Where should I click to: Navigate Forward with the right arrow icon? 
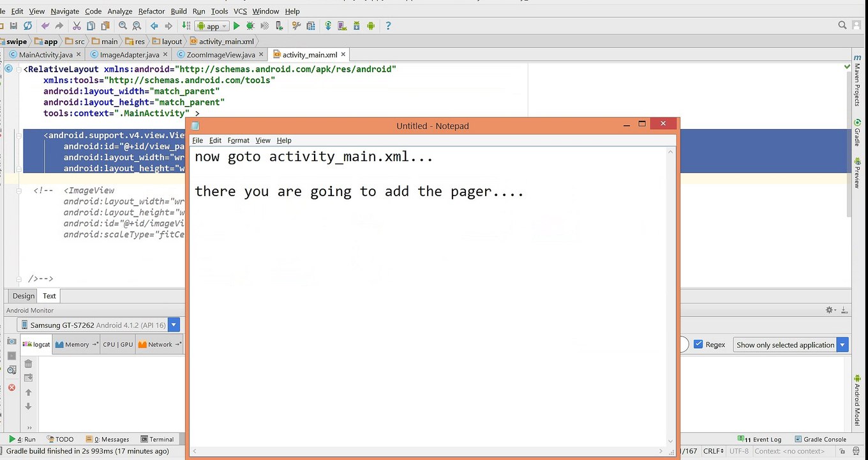(168, 26)
